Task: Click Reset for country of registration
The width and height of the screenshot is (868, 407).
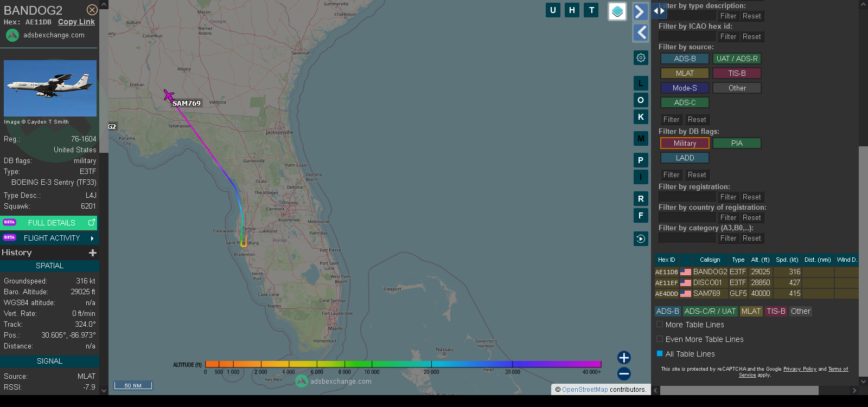Action: 751,217
